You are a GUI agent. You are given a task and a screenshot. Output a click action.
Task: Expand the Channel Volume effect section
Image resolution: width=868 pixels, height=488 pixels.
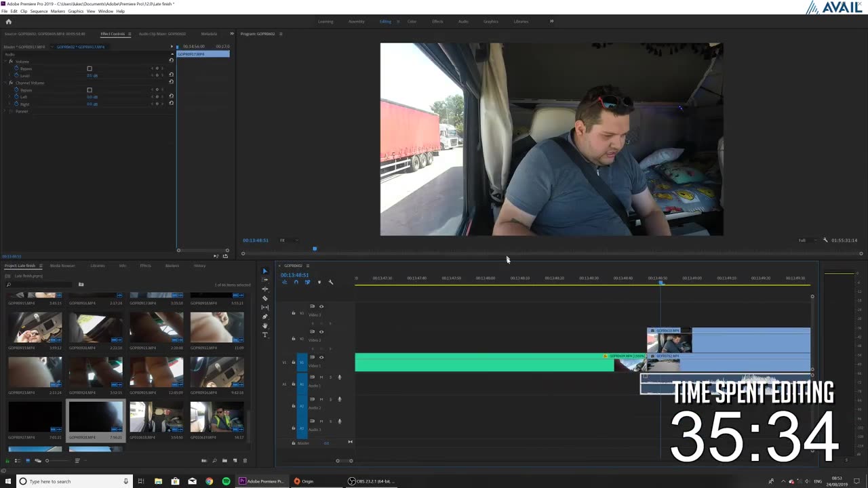click(x=7, y=83)
